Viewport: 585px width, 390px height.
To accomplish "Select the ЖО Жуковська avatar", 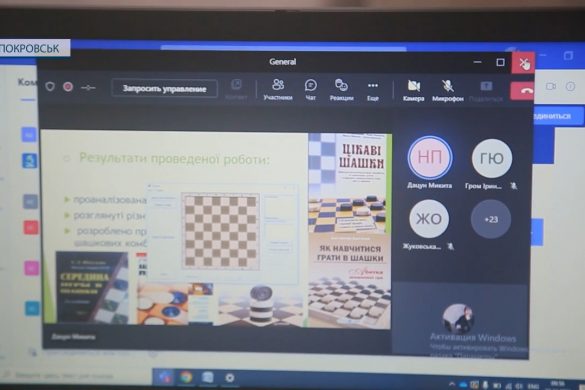I will (429, 219).
